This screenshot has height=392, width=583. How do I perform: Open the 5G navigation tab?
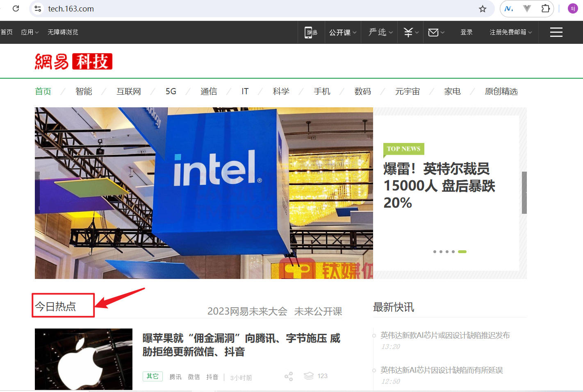click(171, 91)
